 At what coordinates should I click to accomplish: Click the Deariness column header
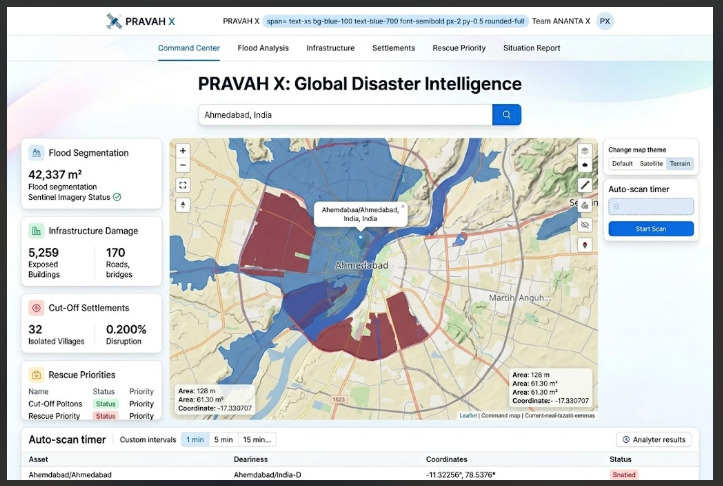pos(250,459)
